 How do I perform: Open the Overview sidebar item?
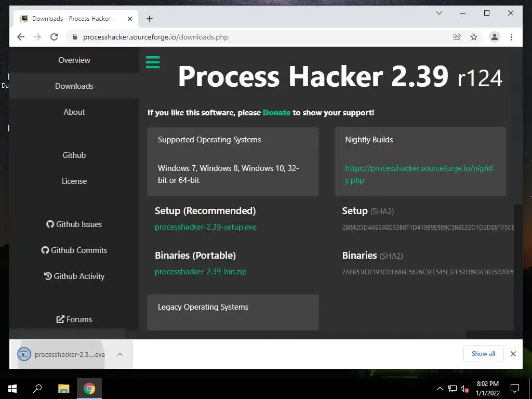[74, 60]
